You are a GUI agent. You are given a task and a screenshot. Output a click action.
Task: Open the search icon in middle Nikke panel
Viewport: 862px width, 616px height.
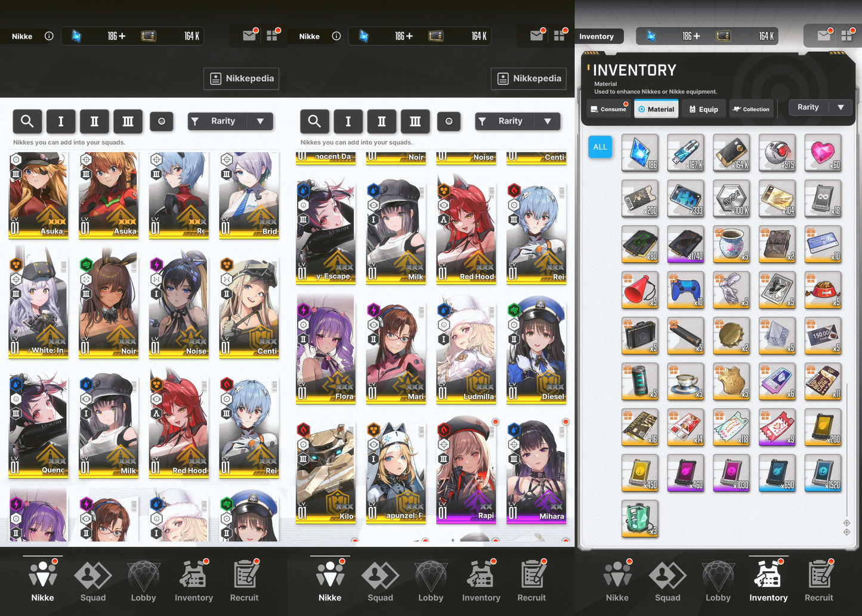tap(314, 121)
